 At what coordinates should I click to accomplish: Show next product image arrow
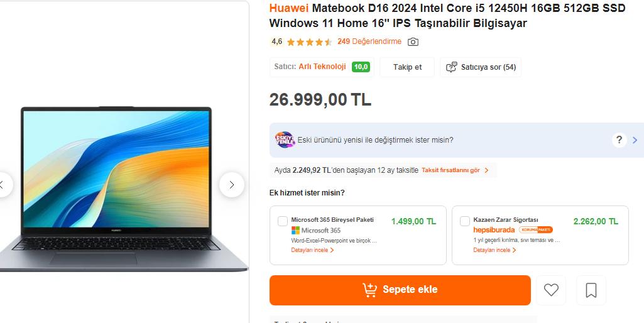[x=232, y=185]
